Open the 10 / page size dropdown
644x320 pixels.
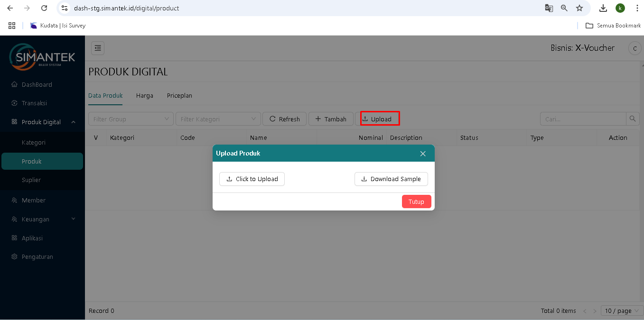622,311
